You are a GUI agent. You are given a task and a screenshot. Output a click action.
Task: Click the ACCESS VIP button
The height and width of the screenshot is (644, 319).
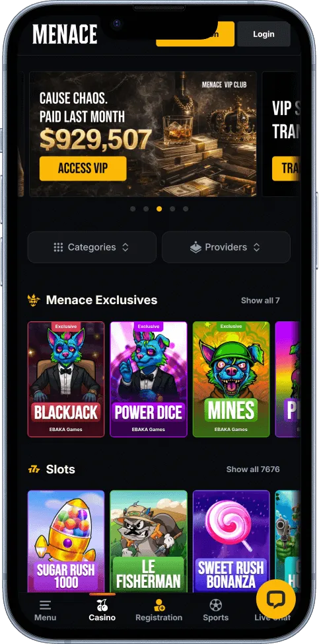click(83, 169)
